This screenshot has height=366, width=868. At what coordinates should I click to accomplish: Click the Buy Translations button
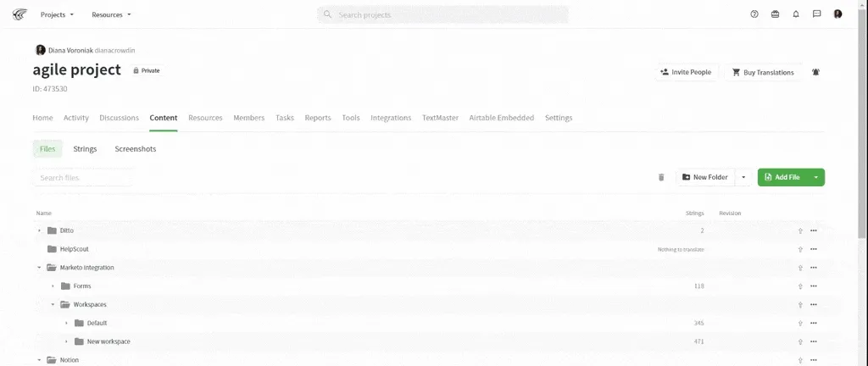point(763,72)
